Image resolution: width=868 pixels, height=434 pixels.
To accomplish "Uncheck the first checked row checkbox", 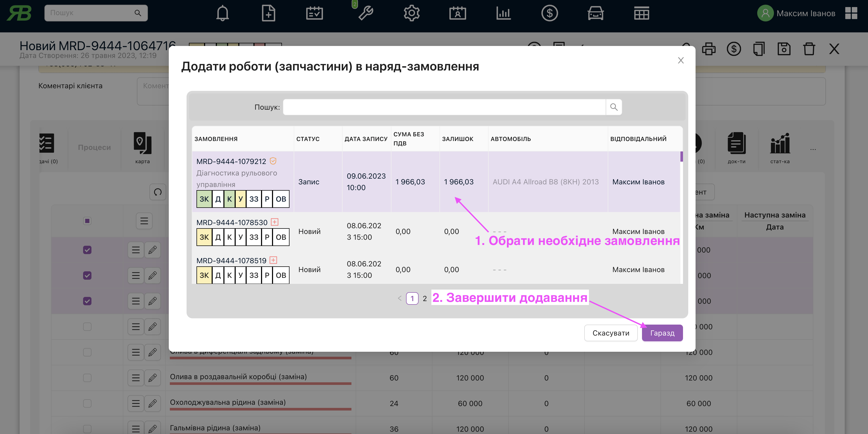I will point(87,250).
